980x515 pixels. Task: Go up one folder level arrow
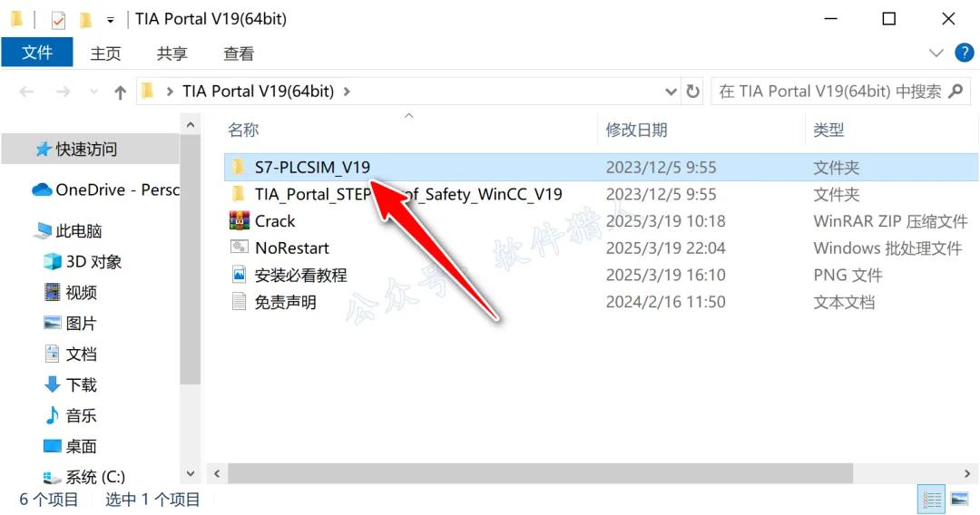(x=120, y=92)
